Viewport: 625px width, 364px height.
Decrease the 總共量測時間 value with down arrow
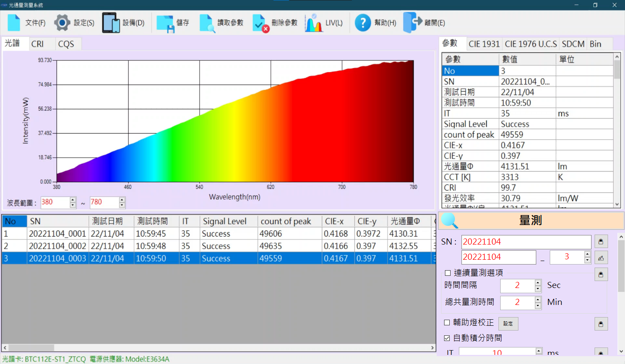538,305
